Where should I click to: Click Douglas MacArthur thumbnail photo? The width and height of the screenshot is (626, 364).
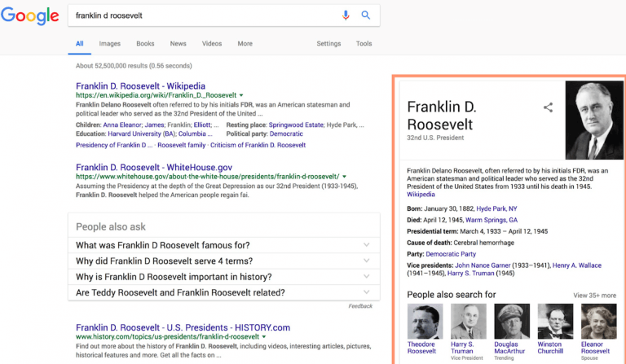point(512,322)
